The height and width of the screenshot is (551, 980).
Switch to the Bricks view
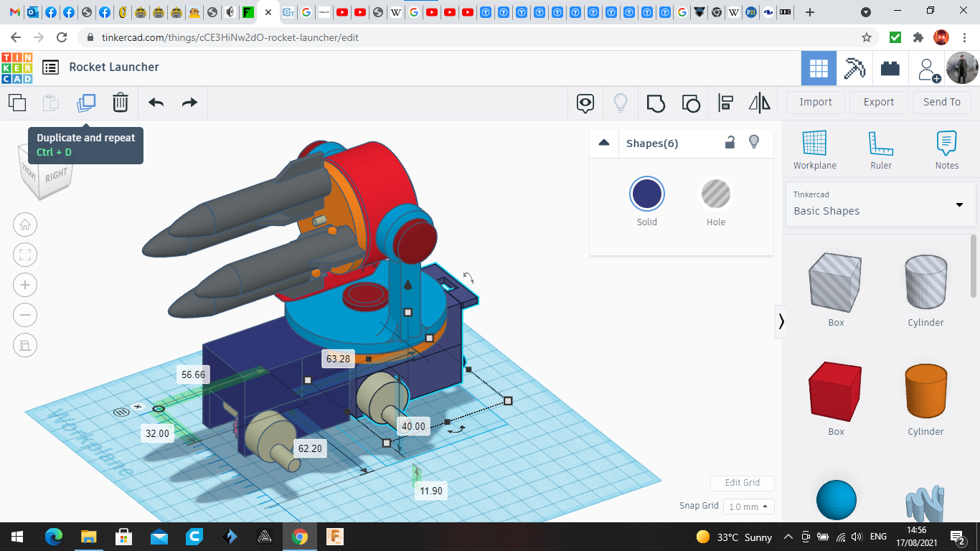tap(890, 68)
